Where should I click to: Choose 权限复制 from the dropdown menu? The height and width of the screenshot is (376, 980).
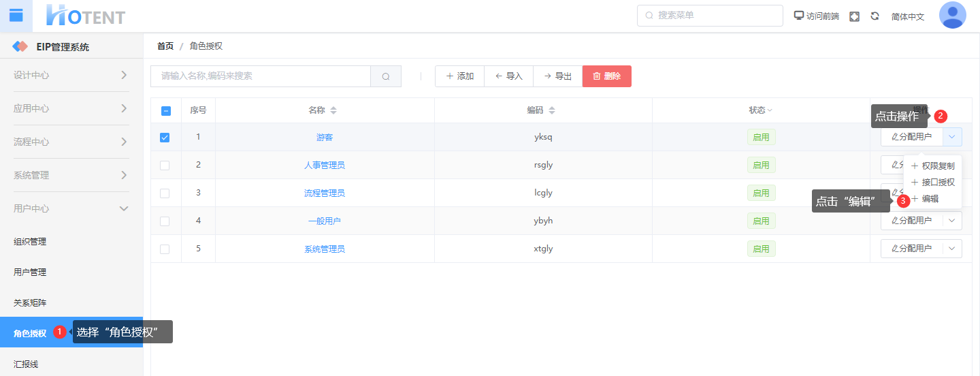pos(937,166)
